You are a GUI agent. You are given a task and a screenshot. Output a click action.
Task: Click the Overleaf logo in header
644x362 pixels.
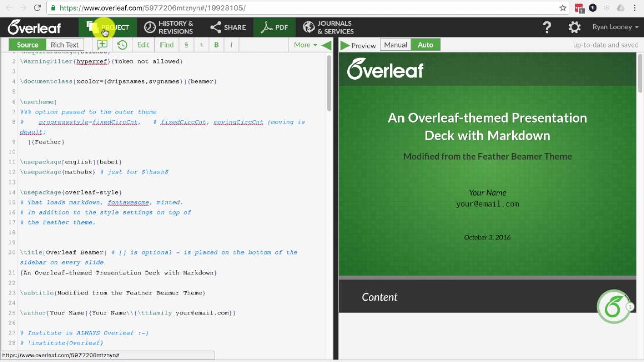click(x=34, y=27)
